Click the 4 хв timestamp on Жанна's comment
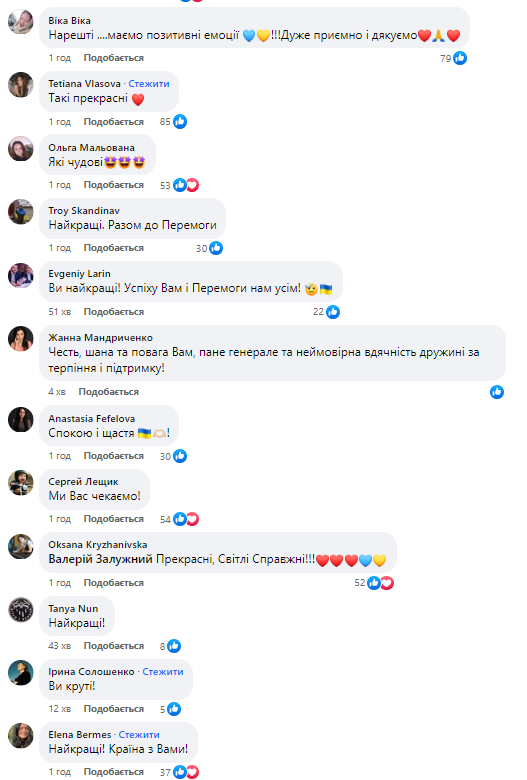Image resolution: width=527 pixels, height=780 pixels. [x=57, y=392]
